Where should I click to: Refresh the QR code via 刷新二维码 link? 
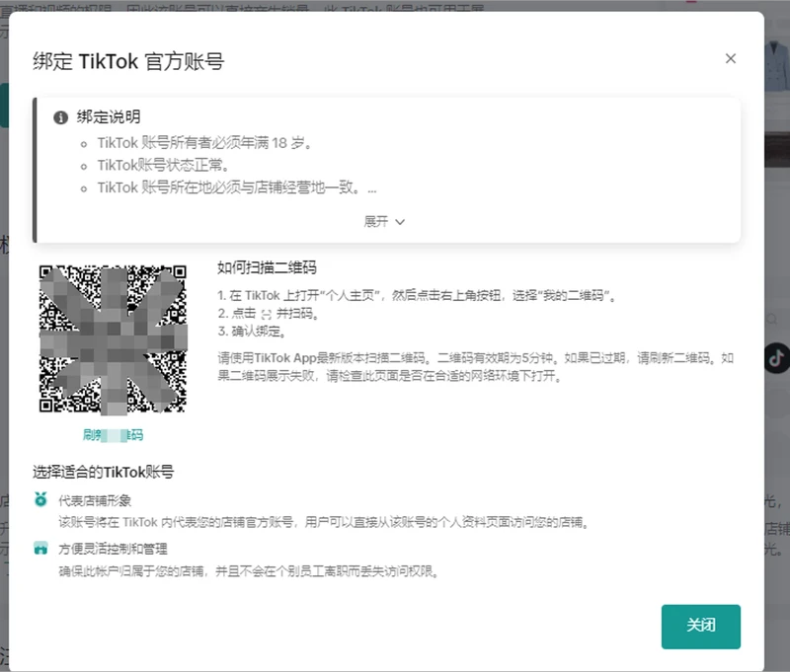click(114, 435)
